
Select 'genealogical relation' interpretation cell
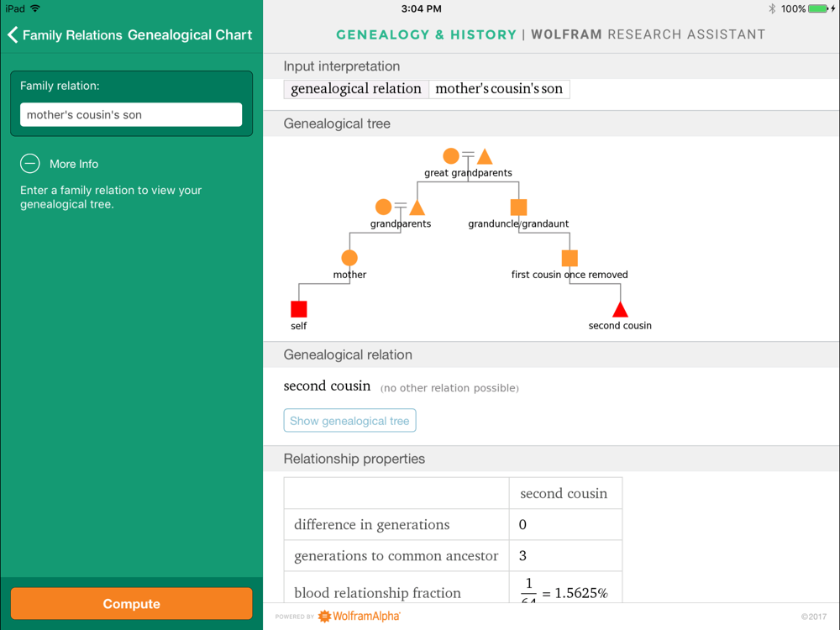[x=356, y=89]
